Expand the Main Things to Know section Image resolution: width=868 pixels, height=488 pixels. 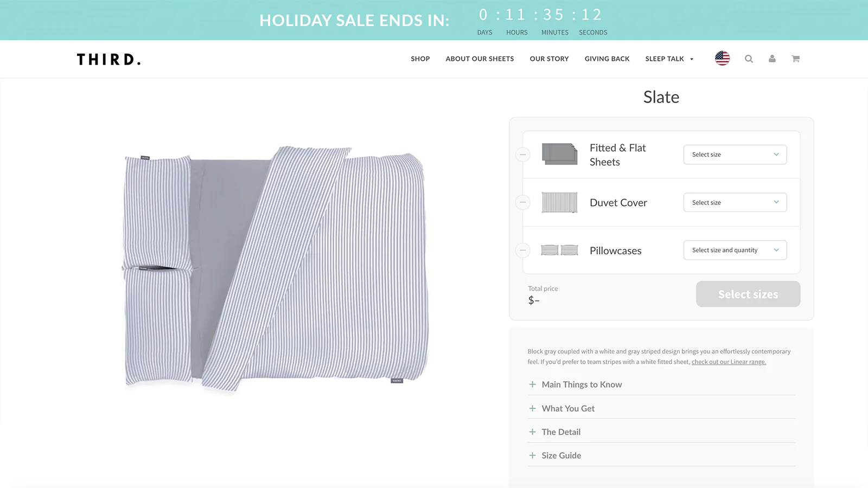pyautogui.click(x=582, y=384)
